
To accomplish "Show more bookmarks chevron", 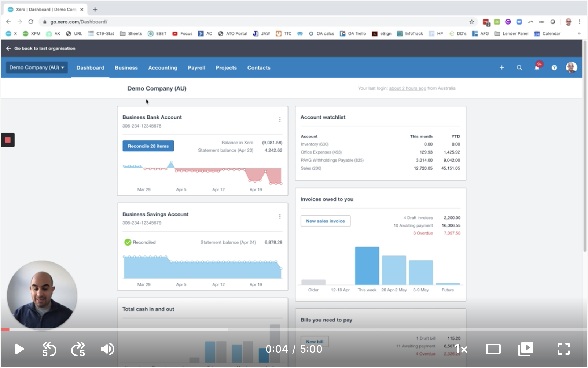I will [579, 33].
